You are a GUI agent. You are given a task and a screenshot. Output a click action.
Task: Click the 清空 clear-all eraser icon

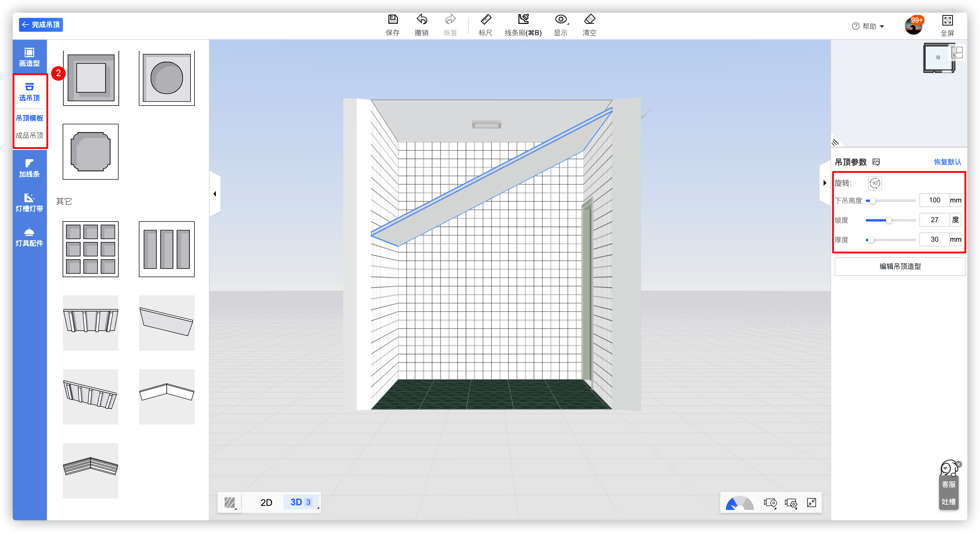589,25
